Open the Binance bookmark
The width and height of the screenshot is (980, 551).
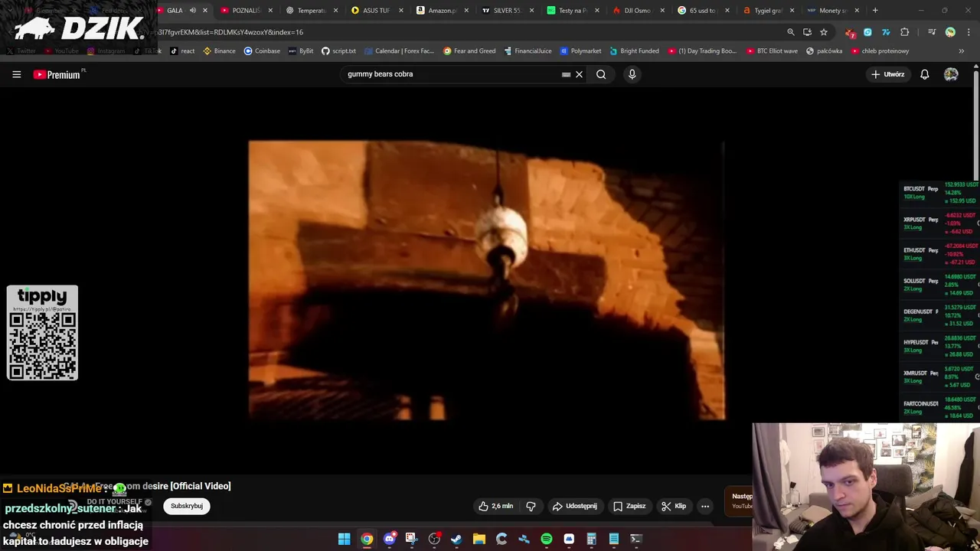pyautogui.click(x=219, y=51)
